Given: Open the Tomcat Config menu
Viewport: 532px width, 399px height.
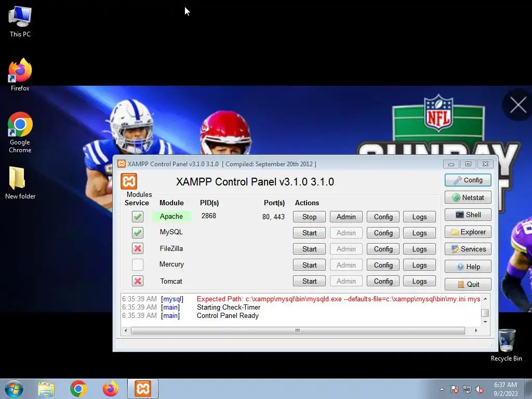Looking at the screenshot, I should pos(383,281).
